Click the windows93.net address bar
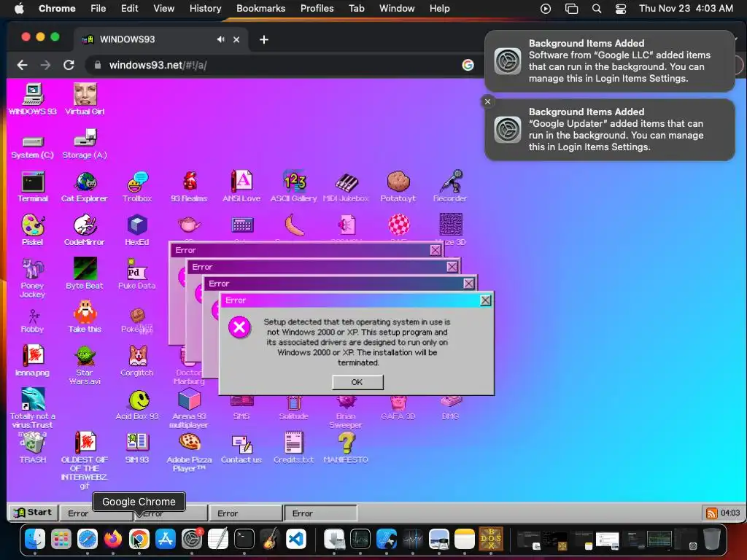The height and width of the screenshot is (560, 747). 281,65
